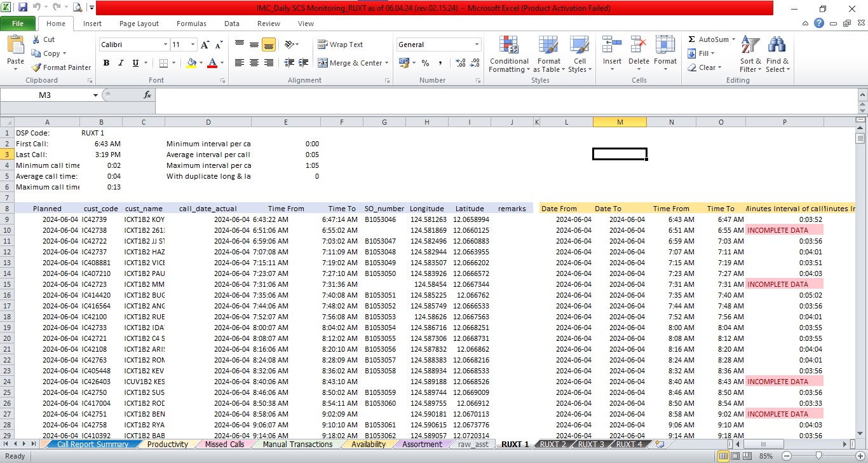
Task: Open the Font name dropdown showing Calibri
Action: [x=165, y=45]
